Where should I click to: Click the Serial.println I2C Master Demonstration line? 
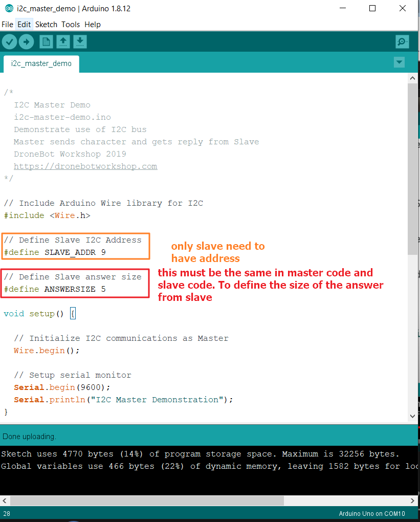(123, 400)
